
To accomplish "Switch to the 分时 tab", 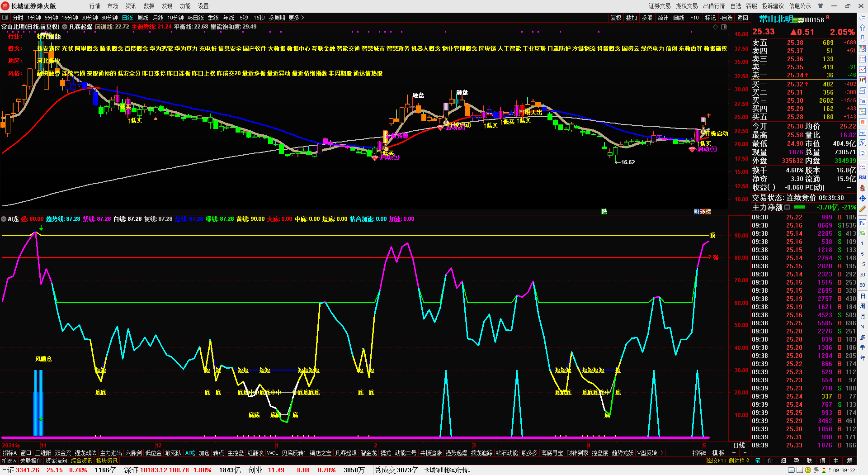I will click(18, 18).
